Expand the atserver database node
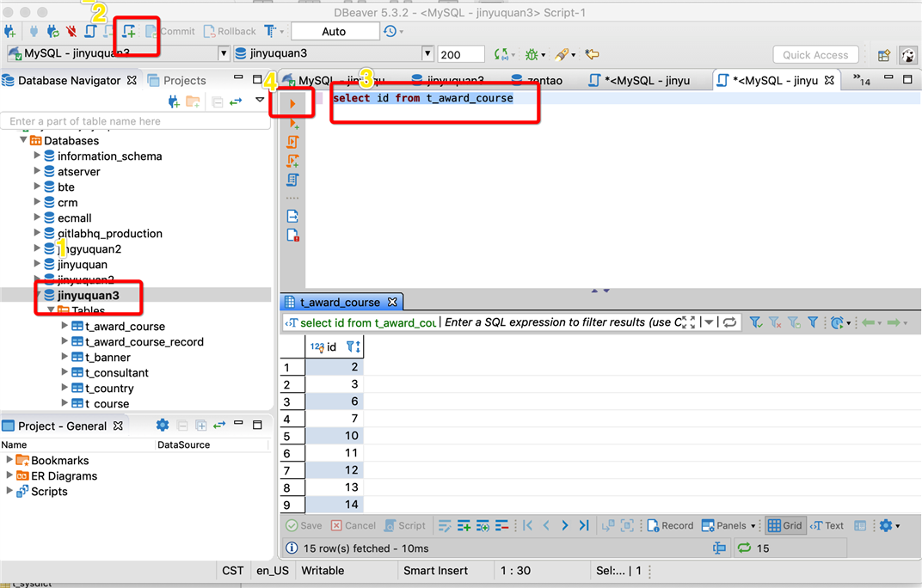The image size is (922, 588). (x=37, y=170)
